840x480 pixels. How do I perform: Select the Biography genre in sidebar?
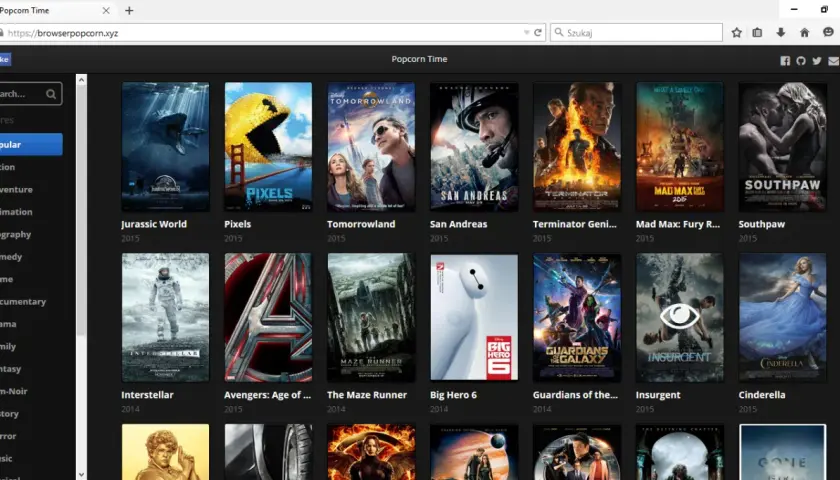pyautogui.click(x=16, y=235)
